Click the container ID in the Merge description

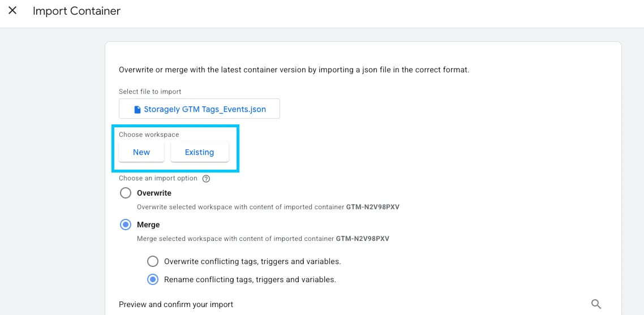363,238
